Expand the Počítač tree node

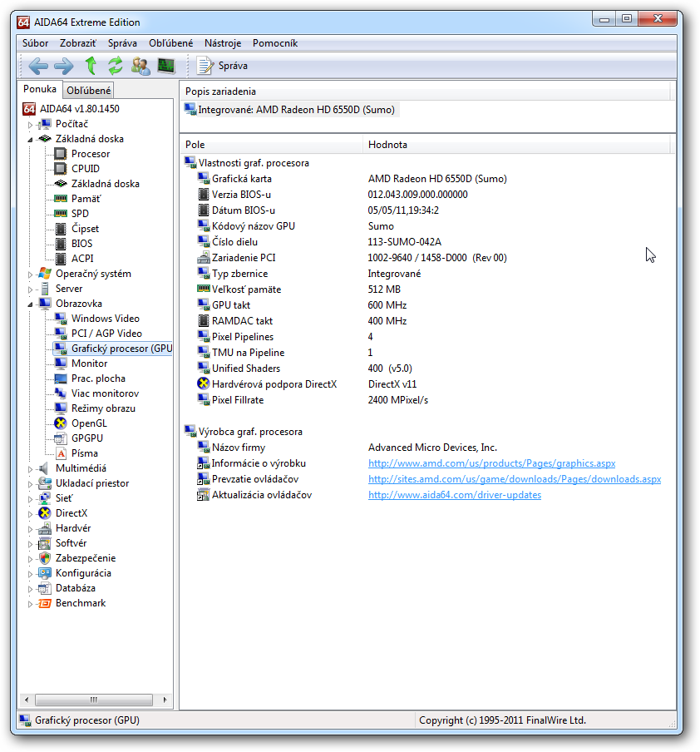click(30, 125)
